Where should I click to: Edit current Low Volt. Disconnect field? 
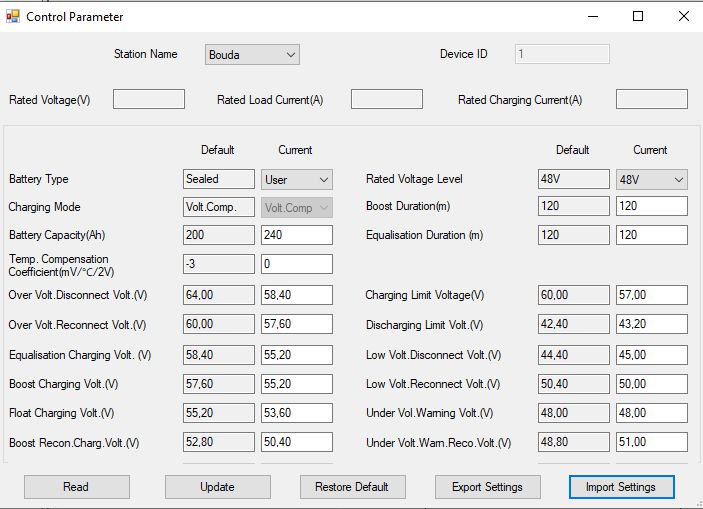pos(651,355)
